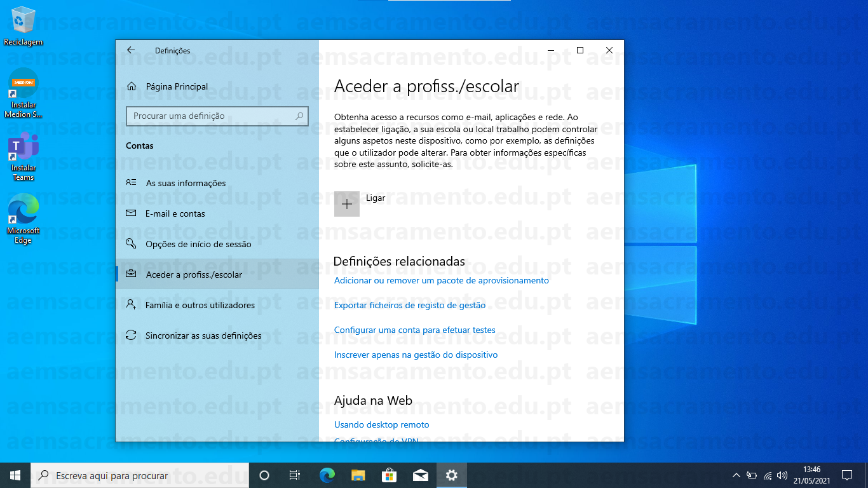
Task: Open Microsoft Store from the taskbar
Action: tap(389, 475)
